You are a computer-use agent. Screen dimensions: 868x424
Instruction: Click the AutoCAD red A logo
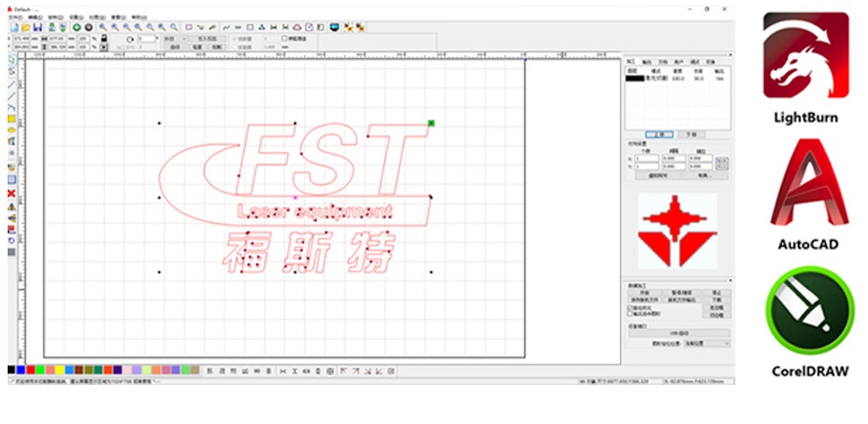(x=809, y=182)
